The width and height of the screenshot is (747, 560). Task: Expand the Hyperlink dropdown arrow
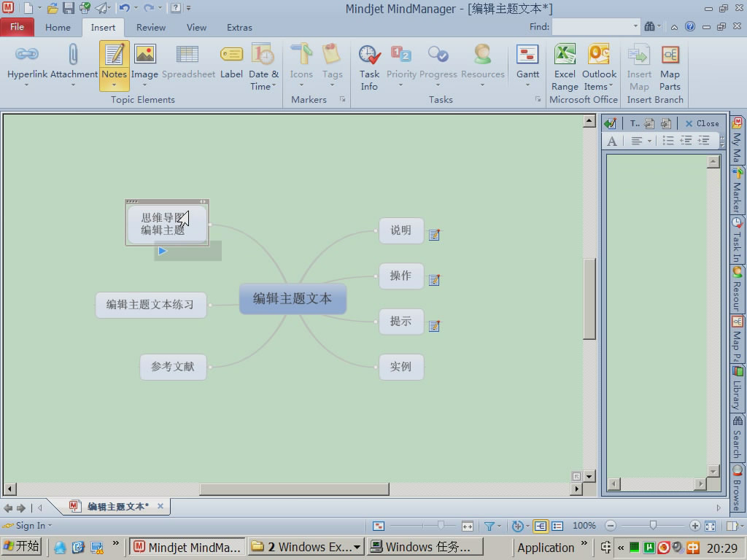coord(27,85)
